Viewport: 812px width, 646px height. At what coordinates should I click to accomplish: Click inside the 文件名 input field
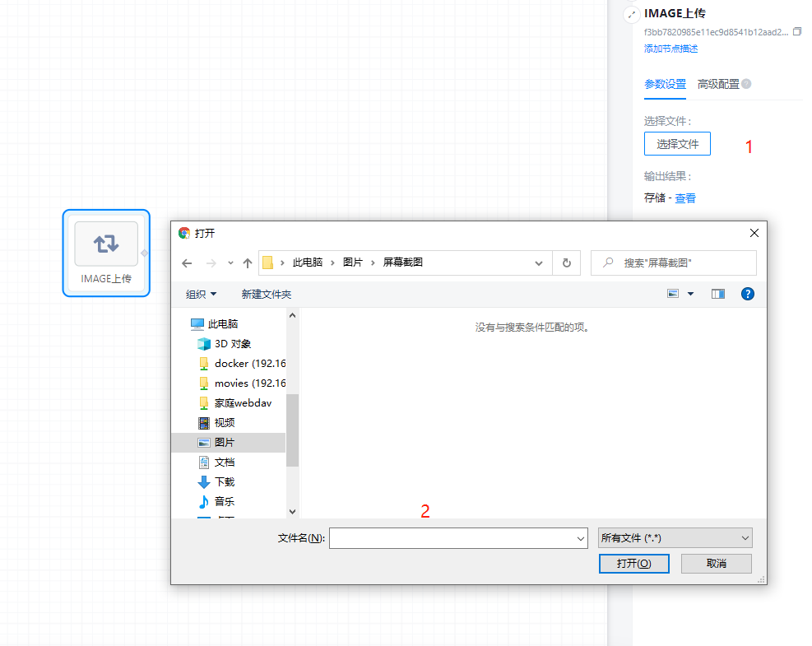452,538
